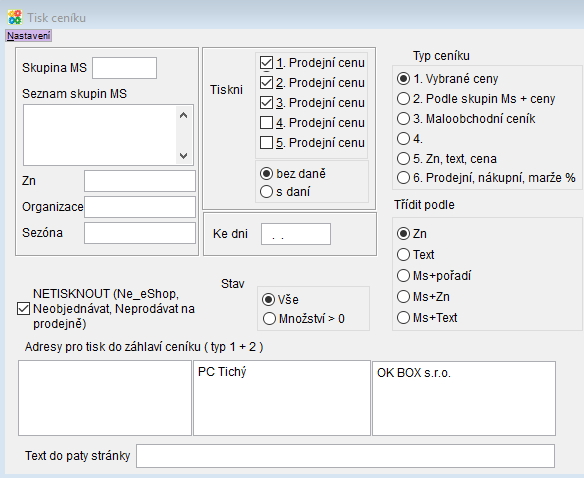Screen dimensions: 584x478
Task: Focus the Ke dni date field
Action: [x=296, y=234]
